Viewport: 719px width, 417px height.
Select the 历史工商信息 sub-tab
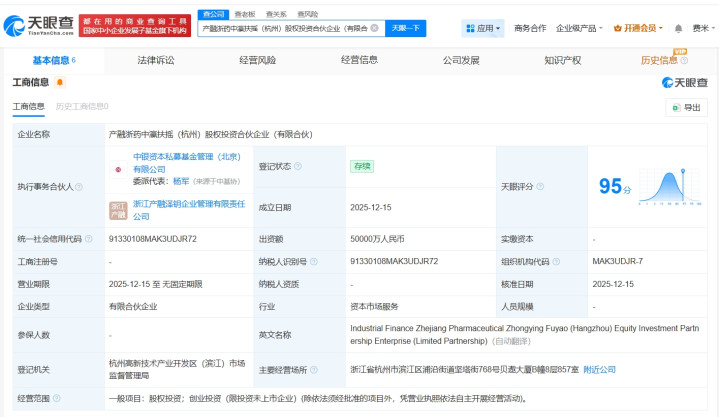click(x=82, y=106)
